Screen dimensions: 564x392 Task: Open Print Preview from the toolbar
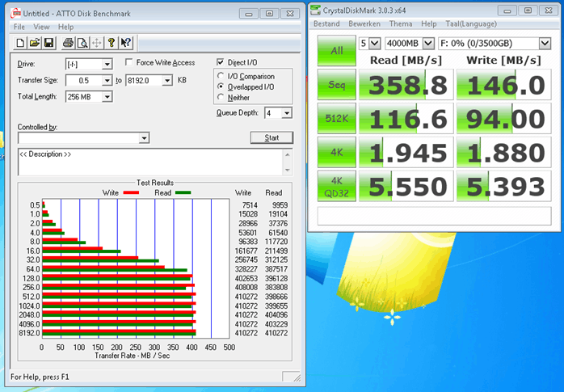click(x=83, y=43)
